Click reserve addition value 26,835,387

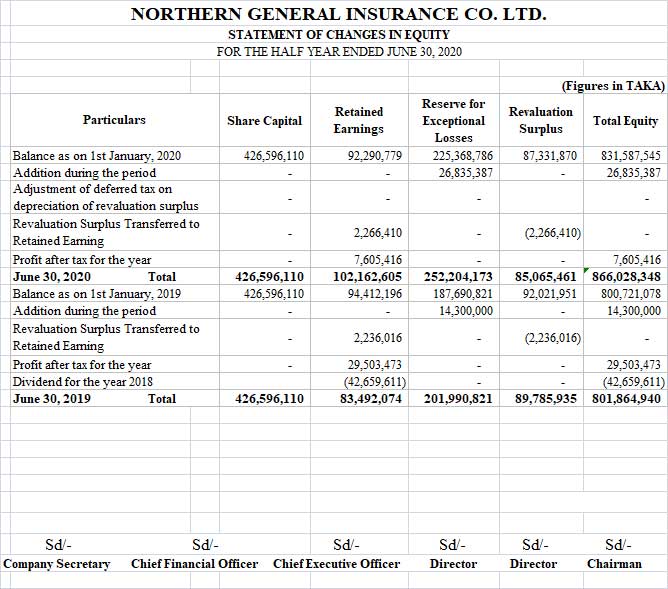click(466, 172)
